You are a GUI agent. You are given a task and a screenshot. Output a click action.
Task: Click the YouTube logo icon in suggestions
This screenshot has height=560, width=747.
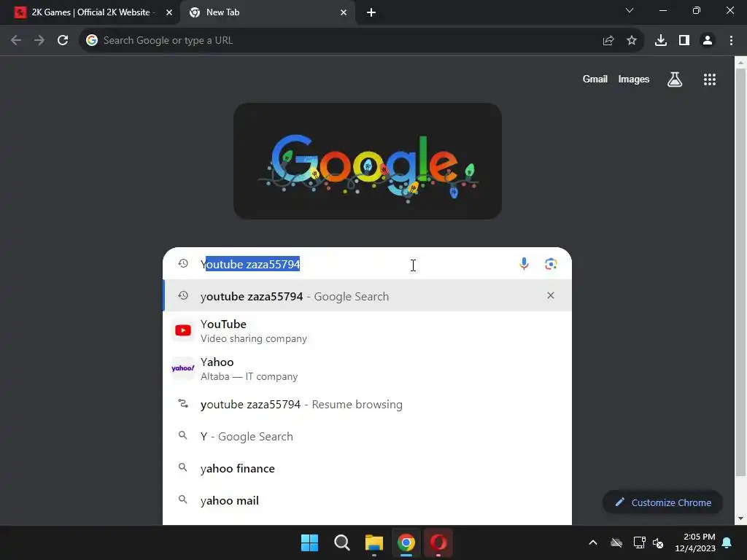click(183, 330)
